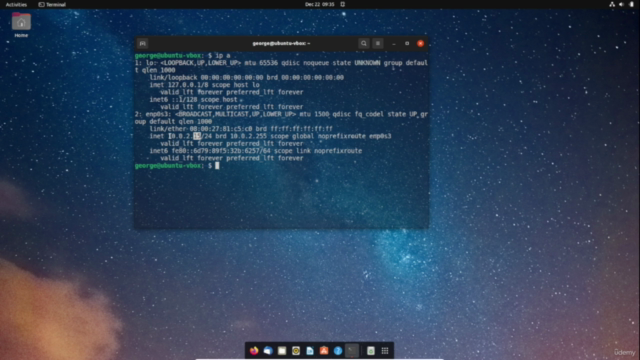The width and height of the screenshot is (640, 360).
Task: Click the george@ubuntu-vbox title bar text
Action: (x=281, y=43)
